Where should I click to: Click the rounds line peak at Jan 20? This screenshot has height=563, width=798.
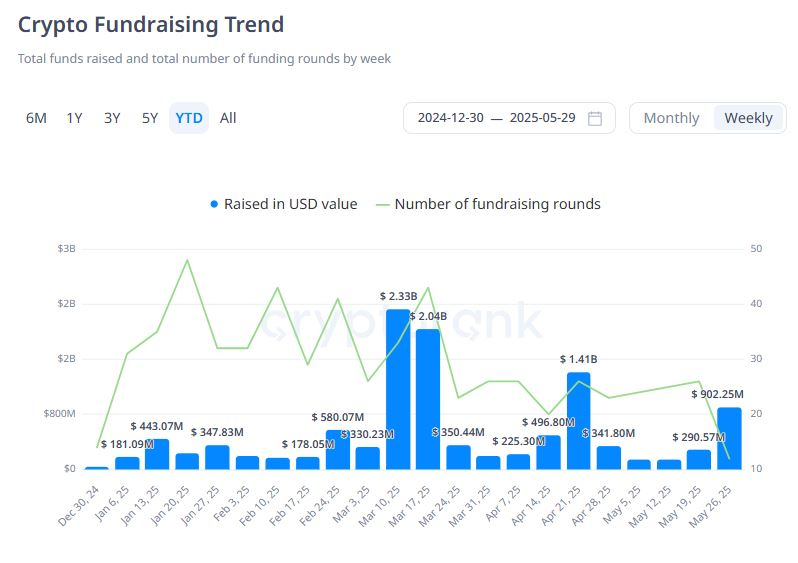[x=187, y=260]
